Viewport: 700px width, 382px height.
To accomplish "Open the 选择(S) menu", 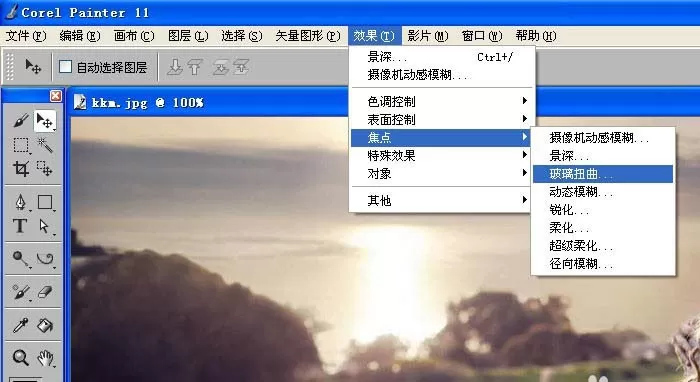I will coord(242,36).
